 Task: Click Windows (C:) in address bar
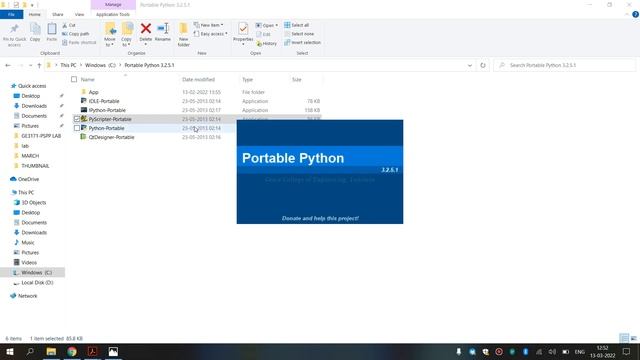[100, 65]
